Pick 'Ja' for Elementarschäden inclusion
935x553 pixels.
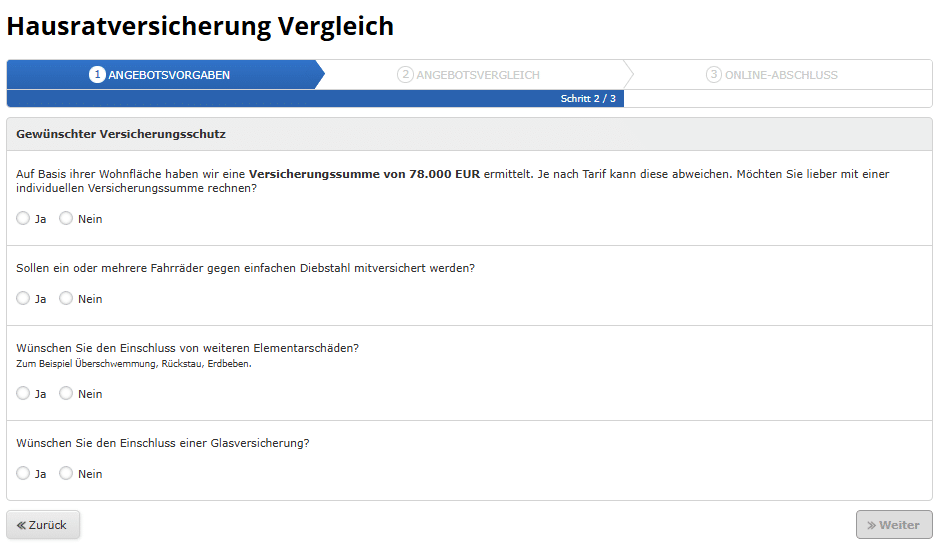coord(23,393)
